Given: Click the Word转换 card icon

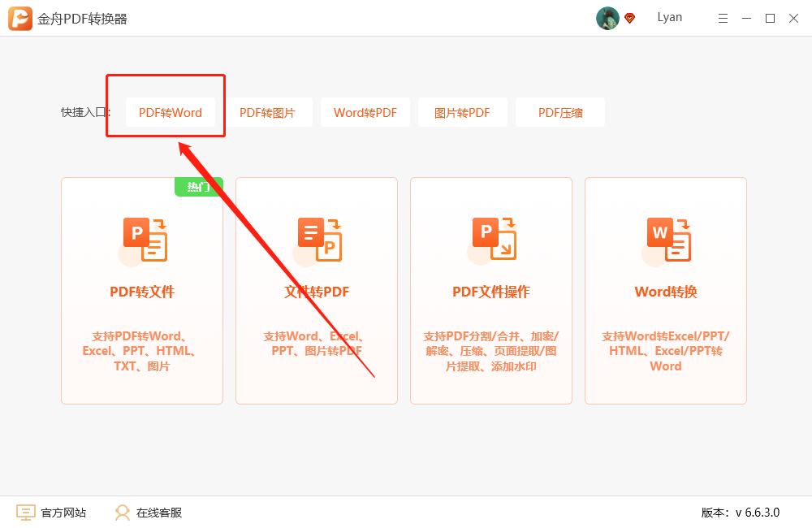Looking at the screenshot, I should click(667, 241).
